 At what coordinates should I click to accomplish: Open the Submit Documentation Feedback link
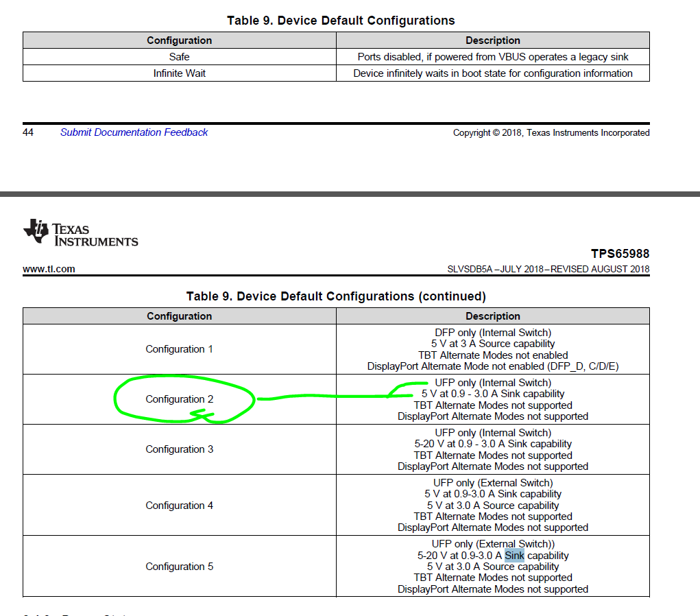coord(134,132)
